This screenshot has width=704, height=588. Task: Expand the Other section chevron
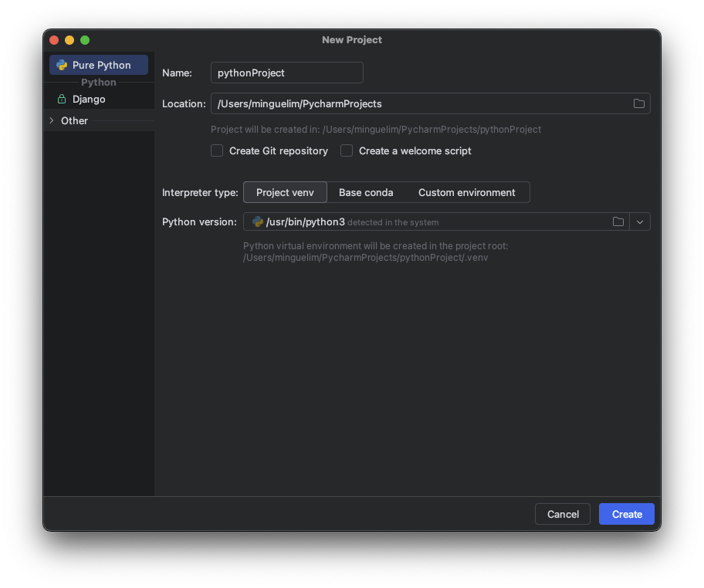(x=52, y=120)
